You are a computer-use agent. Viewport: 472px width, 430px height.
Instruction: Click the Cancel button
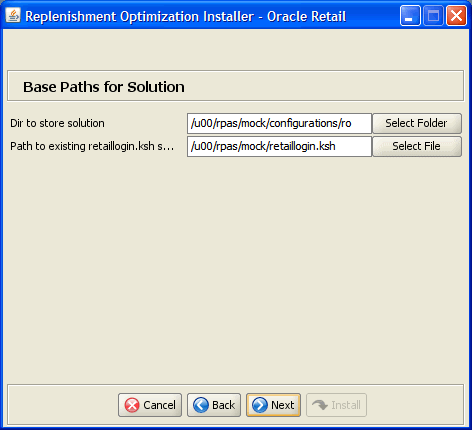[150, 405]
